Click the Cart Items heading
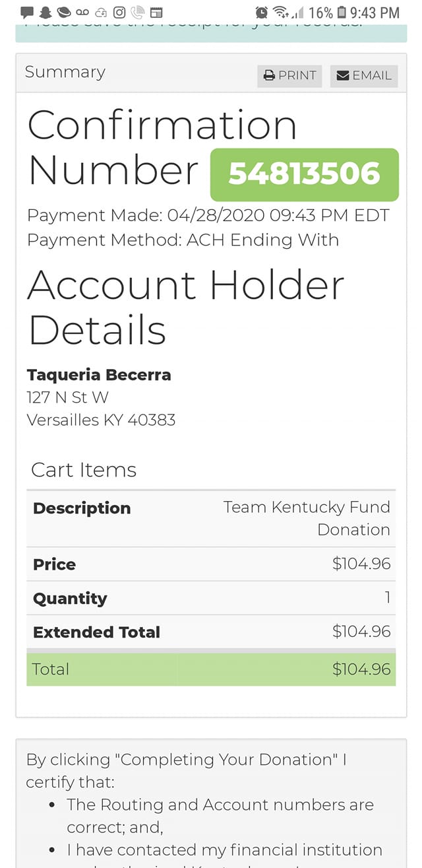422x868 pixels. click(x=84, y=470)
